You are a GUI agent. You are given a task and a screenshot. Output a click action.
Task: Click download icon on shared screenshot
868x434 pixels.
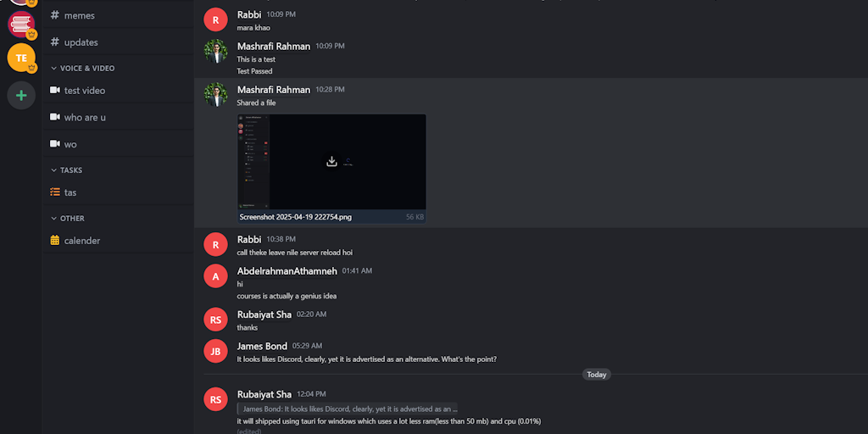point(331,161)
